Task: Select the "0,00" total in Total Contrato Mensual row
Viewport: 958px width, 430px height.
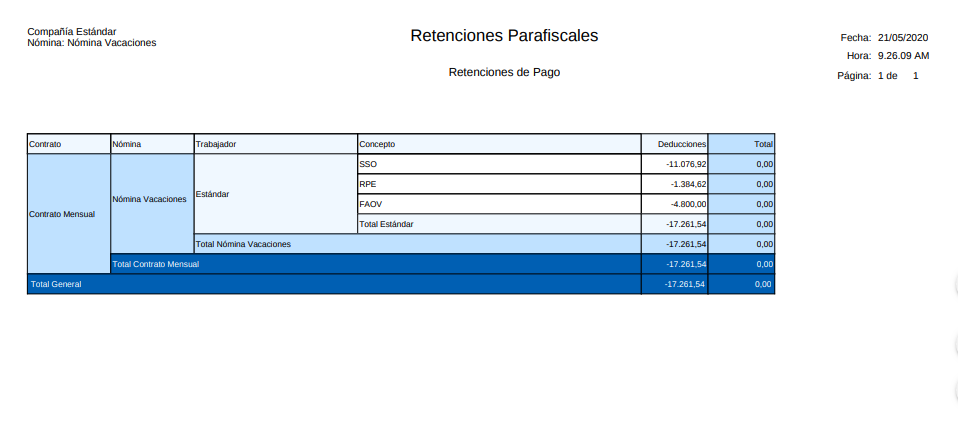Action: tap(742, 264)
